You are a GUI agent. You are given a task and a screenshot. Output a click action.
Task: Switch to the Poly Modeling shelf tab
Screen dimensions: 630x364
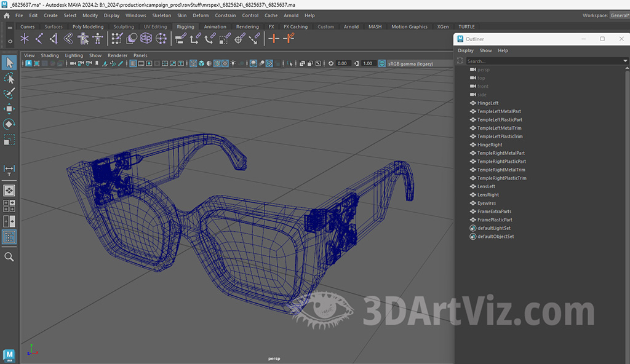[x=88, y=27]
